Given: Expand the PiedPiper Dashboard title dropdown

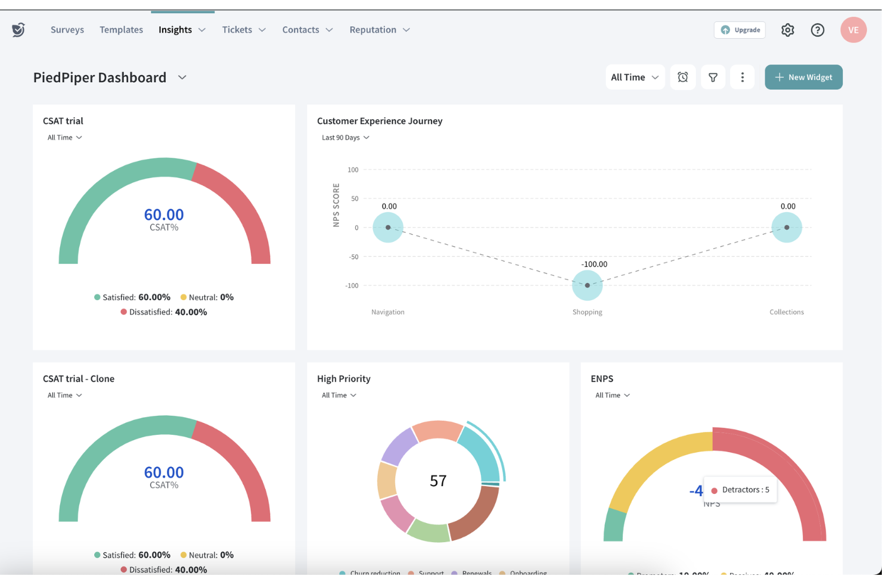Looking at the screenshot, I should tap(182, 77).
